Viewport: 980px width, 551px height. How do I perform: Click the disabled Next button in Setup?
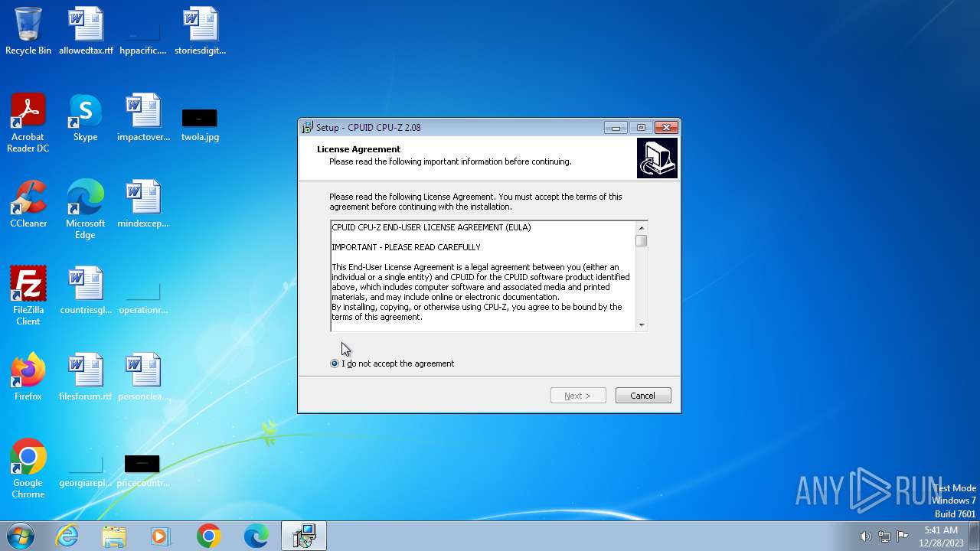tap(578, 396)
